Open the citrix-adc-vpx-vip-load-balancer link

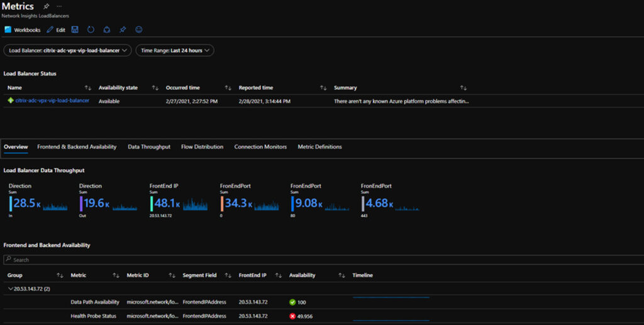(x=52, y=101)
